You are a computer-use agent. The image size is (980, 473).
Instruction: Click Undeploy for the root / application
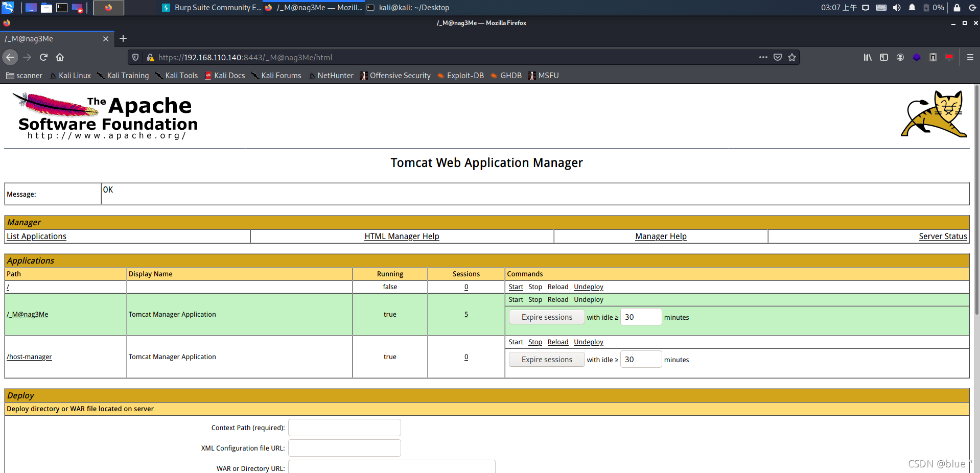pos(588,287)
